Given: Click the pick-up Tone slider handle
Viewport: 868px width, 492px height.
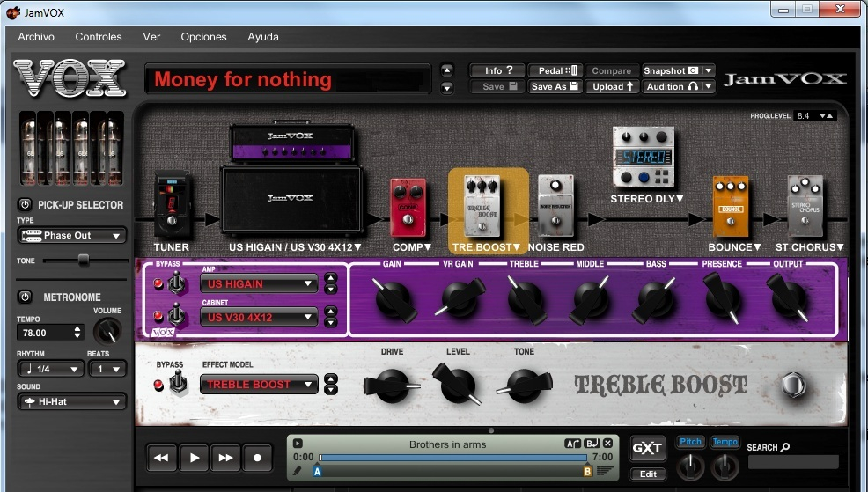Looking at the screenshot, I should tap(83, 261).
